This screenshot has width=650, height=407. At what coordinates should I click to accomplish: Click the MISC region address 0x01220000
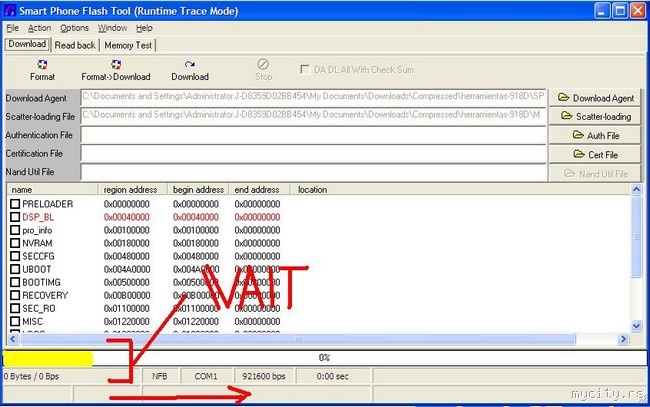126,321
